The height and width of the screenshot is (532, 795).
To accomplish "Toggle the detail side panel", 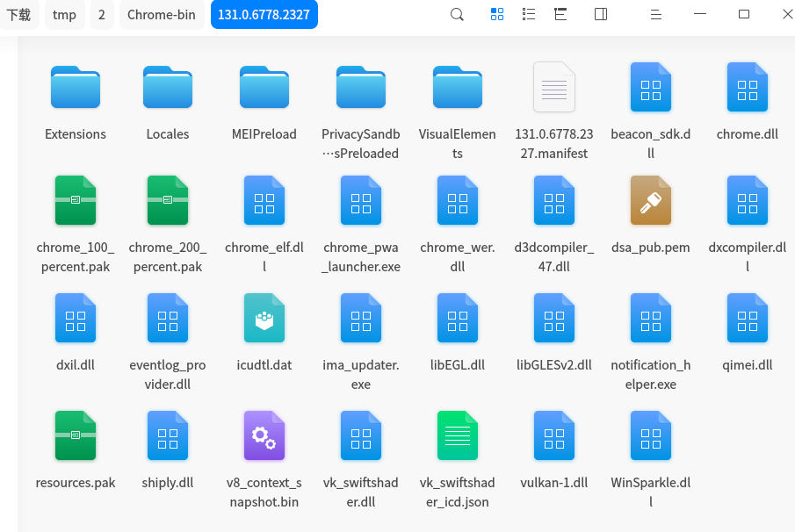I will point(601,14).
